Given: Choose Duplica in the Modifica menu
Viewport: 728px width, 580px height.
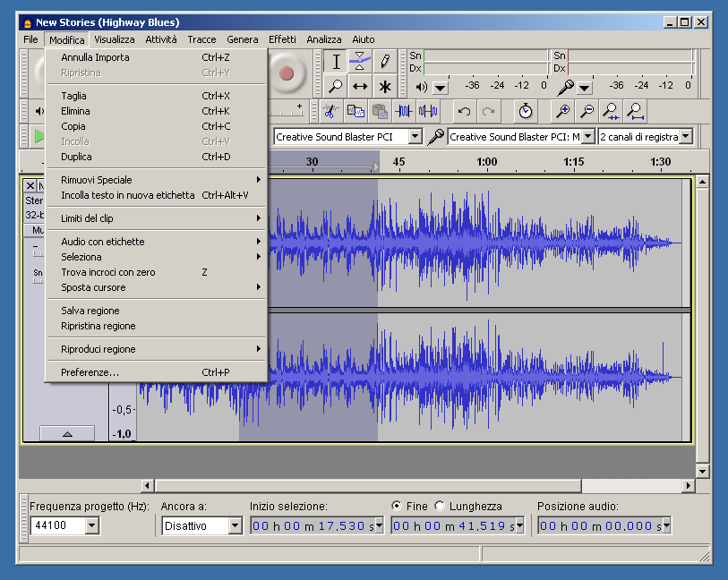Looking at the screenshot, I should [157, 157].
